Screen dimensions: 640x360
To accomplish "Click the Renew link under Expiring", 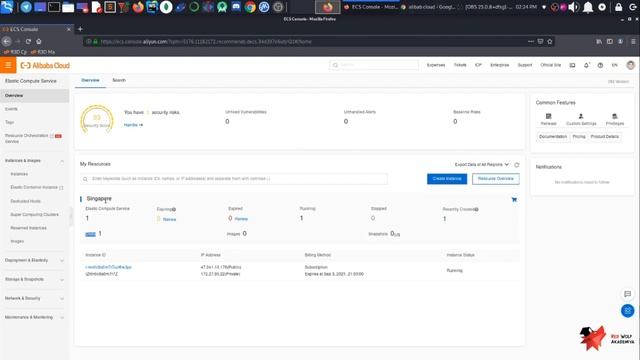I will 169,220.
